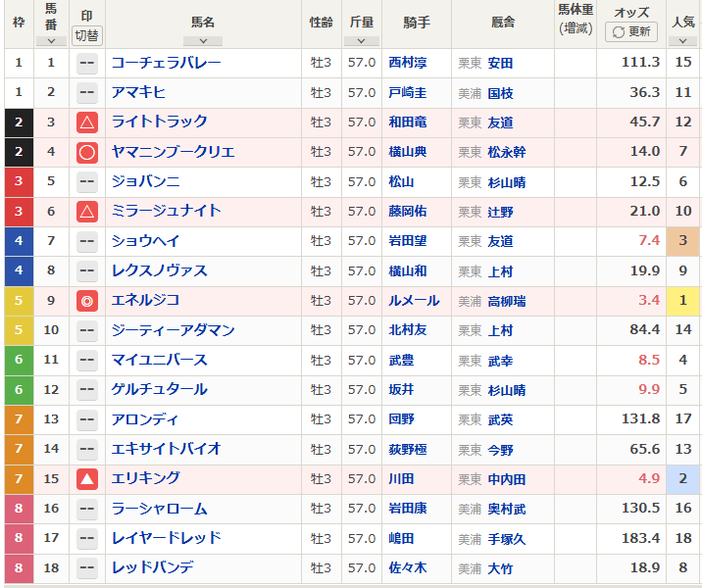Viewport: 702px width, 588px height.
Task: Open horse page for ジョバンニ
Action: coord(145,182)
